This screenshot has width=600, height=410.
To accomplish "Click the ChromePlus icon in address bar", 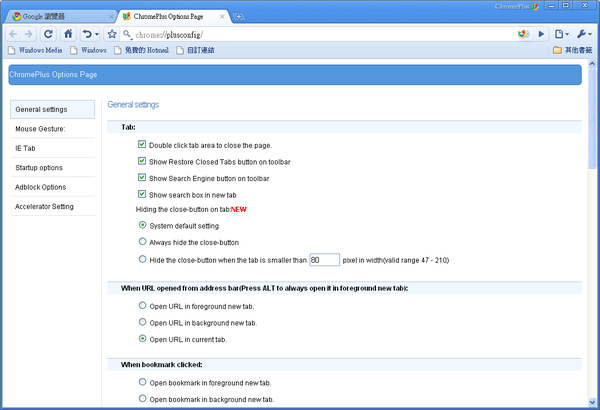I will [523, 34].
